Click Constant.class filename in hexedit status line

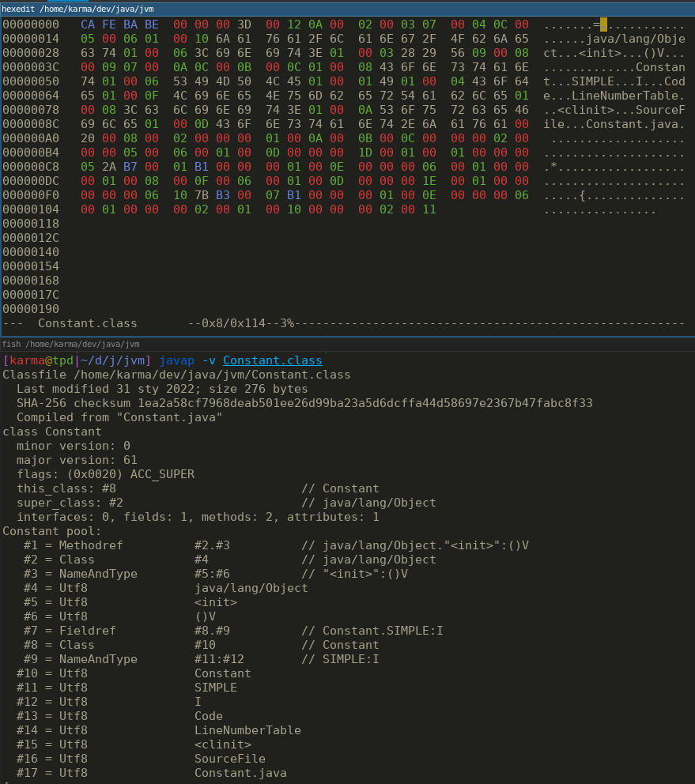click(x=87, y=323)
